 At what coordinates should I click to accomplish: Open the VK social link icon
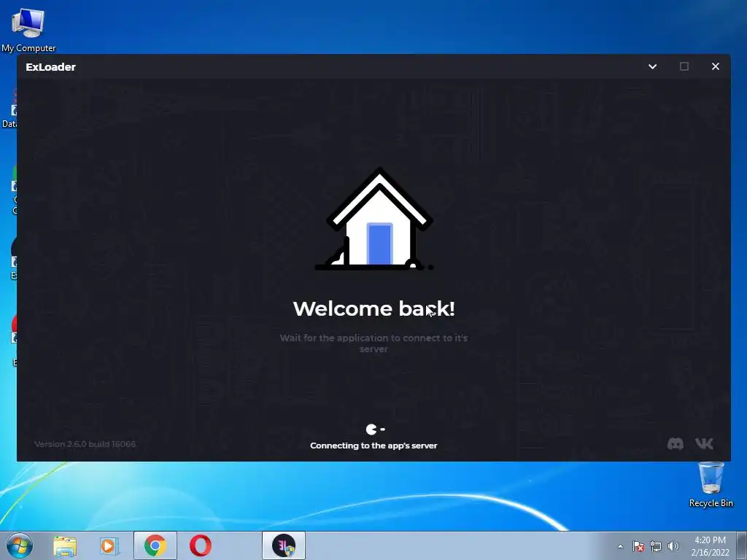click(704, 444)
